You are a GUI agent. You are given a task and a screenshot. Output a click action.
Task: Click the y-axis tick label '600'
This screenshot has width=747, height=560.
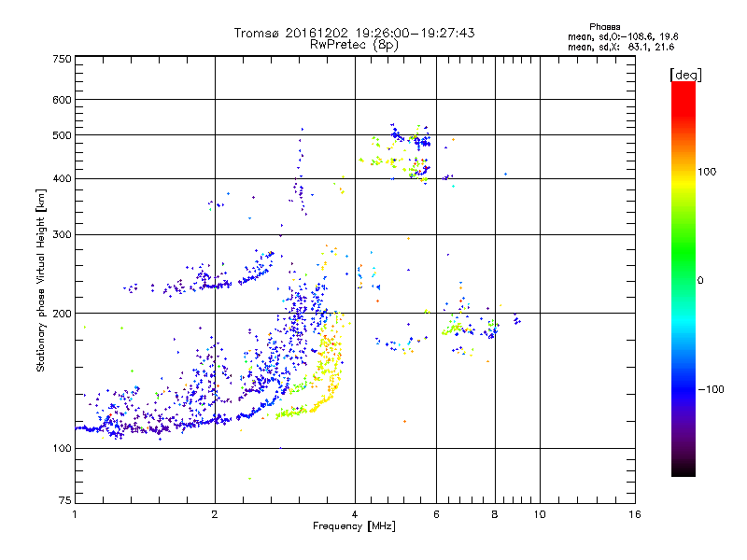pos(62,100)
